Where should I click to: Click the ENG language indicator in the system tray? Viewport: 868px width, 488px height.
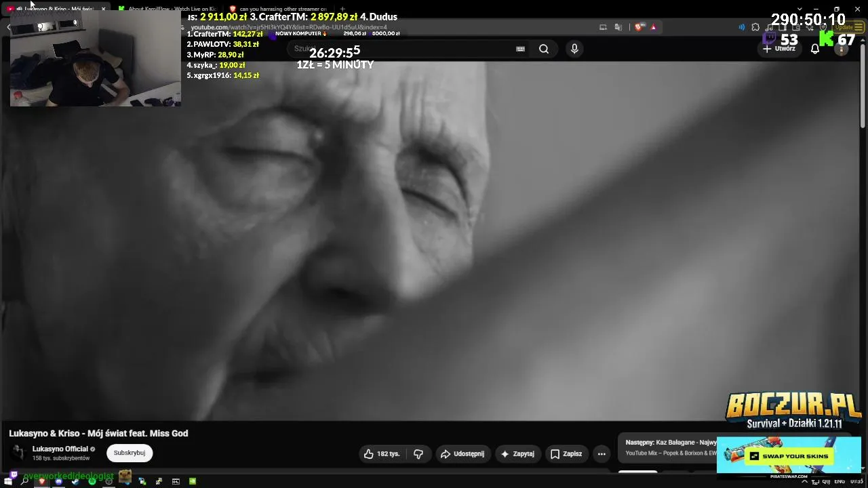pos(840,481)
